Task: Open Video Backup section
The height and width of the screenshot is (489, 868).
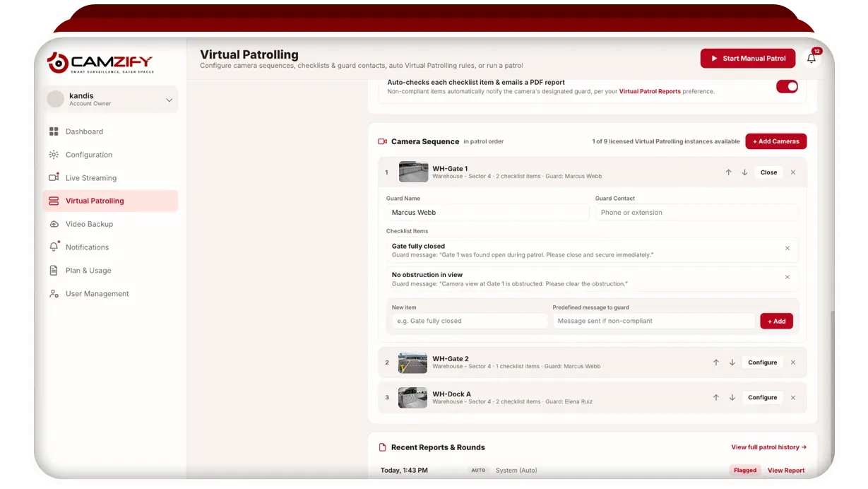Action: (x=110, y=224)
